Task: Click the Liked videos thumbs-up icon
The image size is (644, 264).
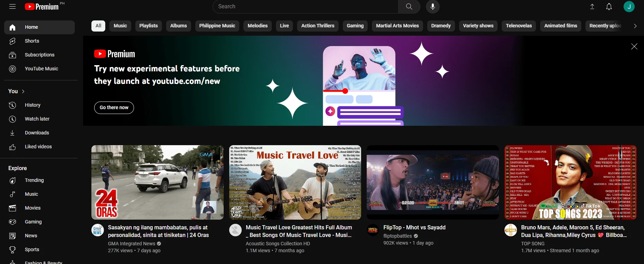Action: coord(12,147)
